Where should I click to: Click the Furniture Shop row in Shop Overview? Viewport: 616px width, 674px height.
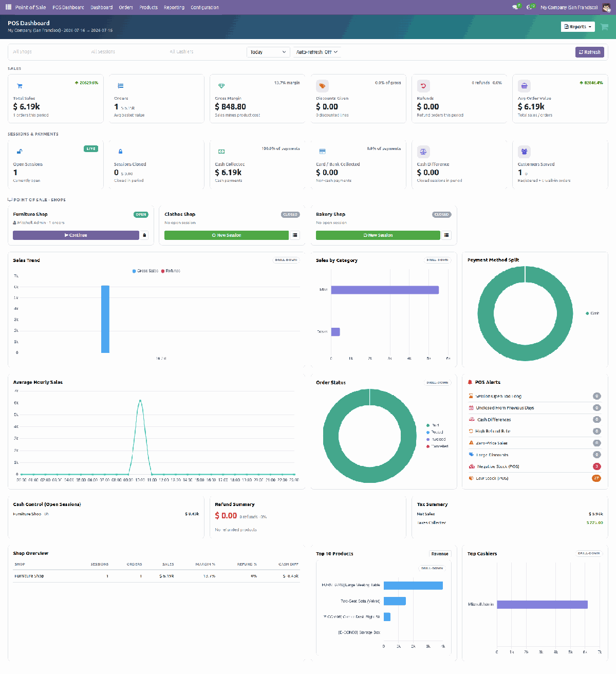(x=156, y=576)
